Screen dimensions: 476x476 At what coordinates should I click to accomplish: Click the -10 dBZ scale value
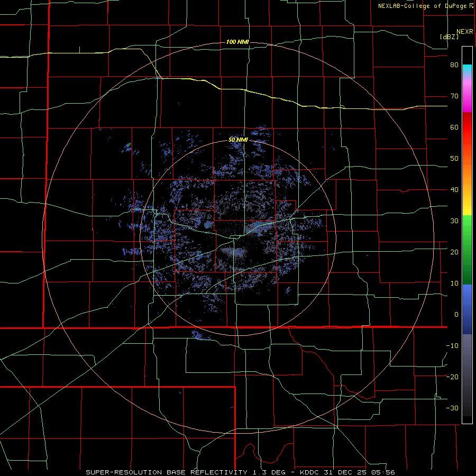(452, 345)
